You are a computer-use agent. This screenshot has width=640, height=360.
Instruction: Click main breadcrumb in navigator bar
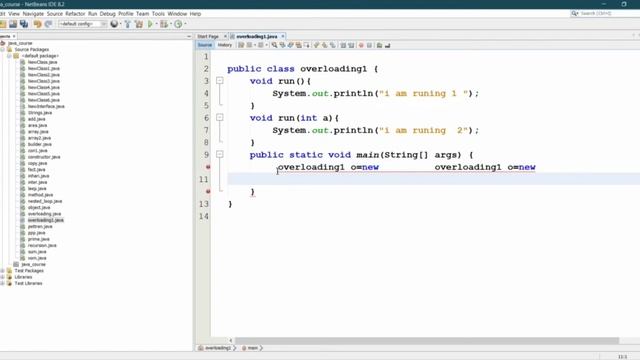(x=253, y=348)
